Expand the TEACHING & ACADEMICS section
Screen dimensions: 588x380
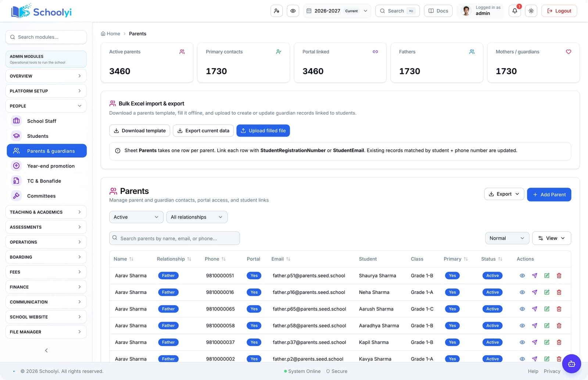tap(46, 212)
